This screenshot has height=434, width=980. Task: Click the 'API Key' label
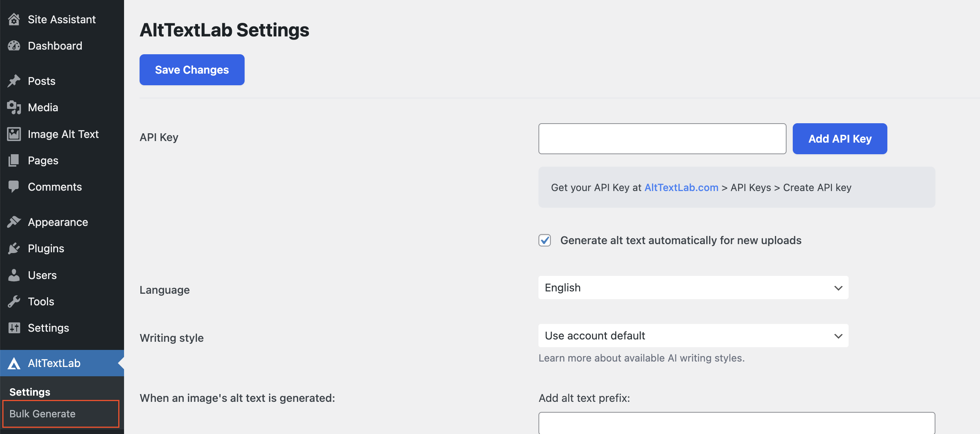(159, 138)
